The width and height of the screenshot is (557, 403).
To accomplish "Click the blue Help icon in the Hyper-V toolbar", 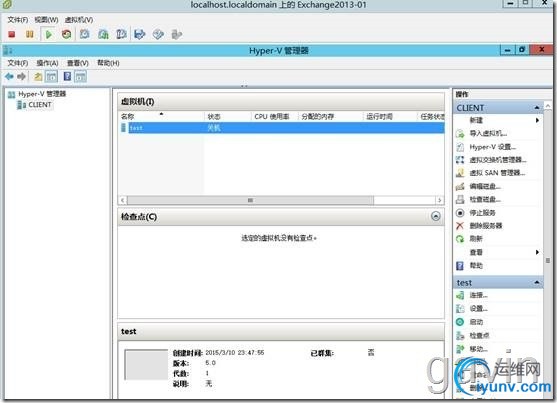I will tap(67, 76).
